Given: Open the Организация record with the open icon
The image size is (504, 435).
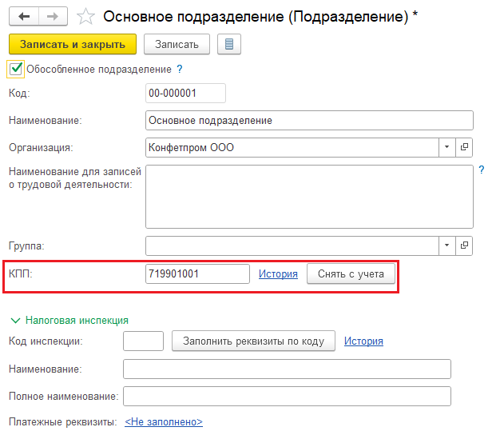Looking at the screenshot, I should pyautogui.click(x=464, y=147).
